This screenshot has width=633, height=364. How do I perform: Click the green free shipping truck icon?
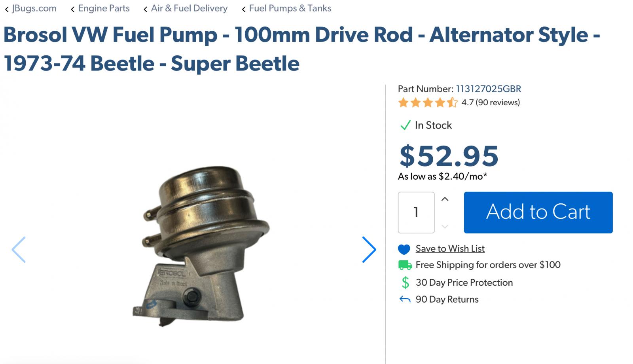(x=405, y=265)
